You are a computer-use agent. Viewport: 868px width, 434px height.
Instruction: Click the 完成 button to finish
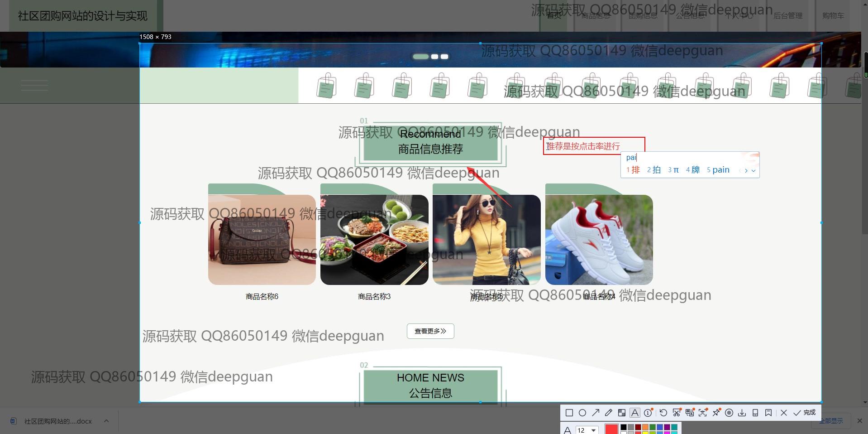pyautogui.click(x=805, y=413)
